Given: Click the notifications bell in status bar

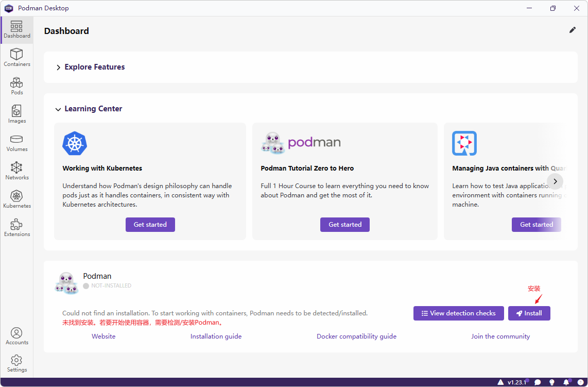Looking at the screenshot, I should tap(566, 382).
